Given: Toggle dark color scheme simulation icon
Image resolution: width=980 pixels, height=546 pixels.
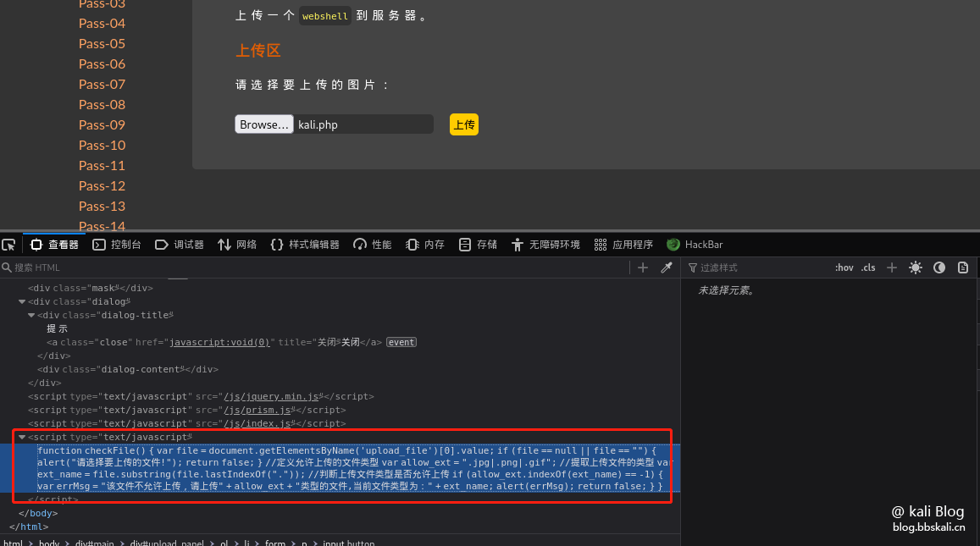Looking at the screenshot, I should click(x=939, y=267).
